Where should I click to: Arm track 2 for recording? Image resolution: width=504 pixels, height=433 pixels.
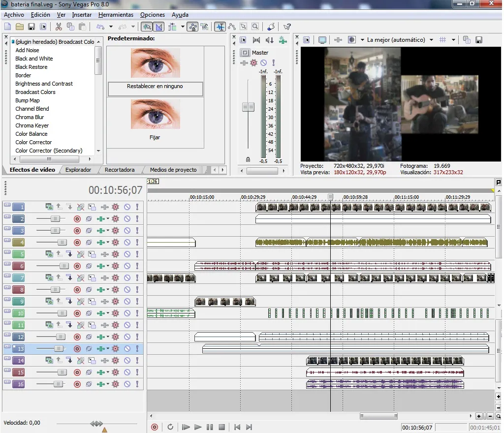tap(77, 219)
